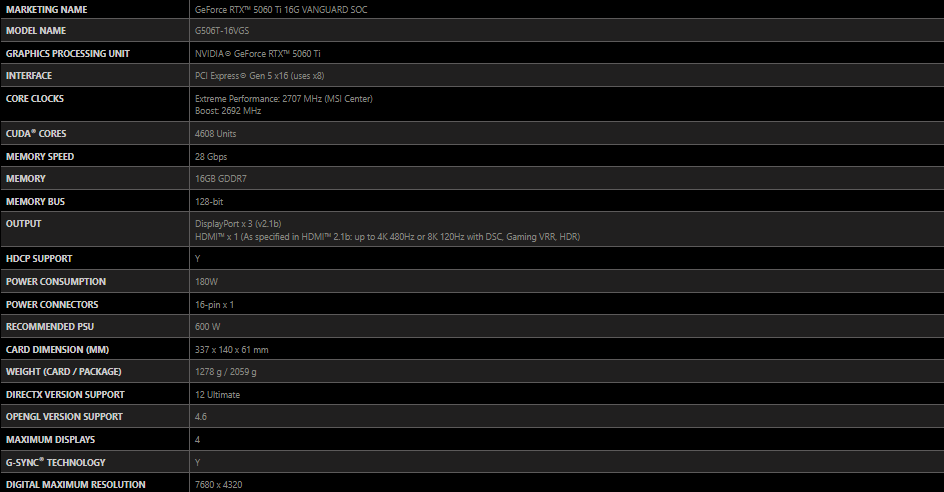Viewport: 944px width, 492px height.
Task: Click the MARKETING NAME row label
Action: pos(46,10)
